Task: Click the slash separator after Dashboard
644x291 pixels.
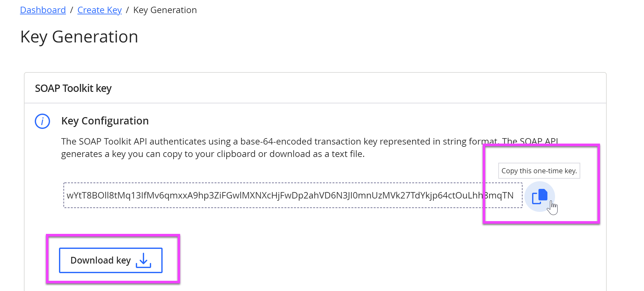Action: 72,10
